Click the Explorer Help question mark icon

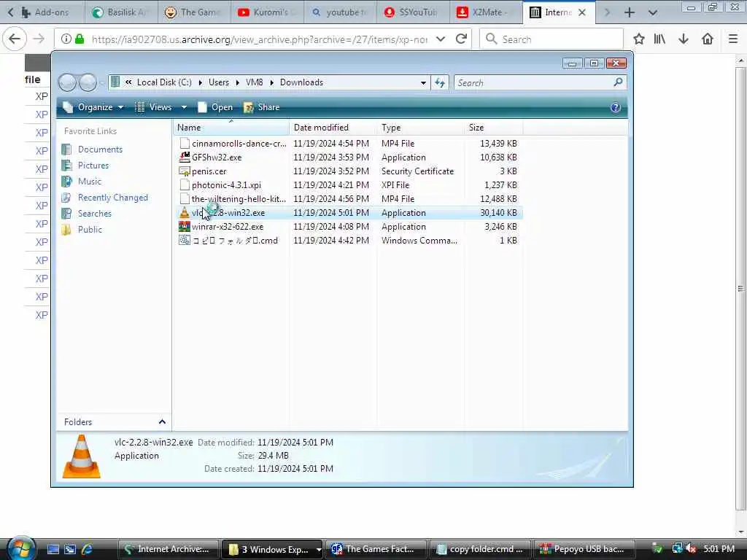(615, 108)
